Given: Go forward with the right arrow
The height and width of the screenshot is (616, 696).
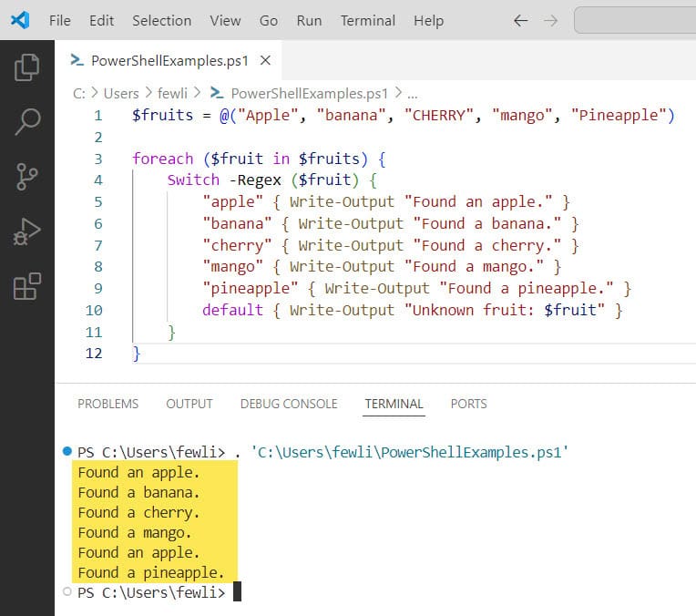Looking at the screenshot, I should click(x=550, y=20).
